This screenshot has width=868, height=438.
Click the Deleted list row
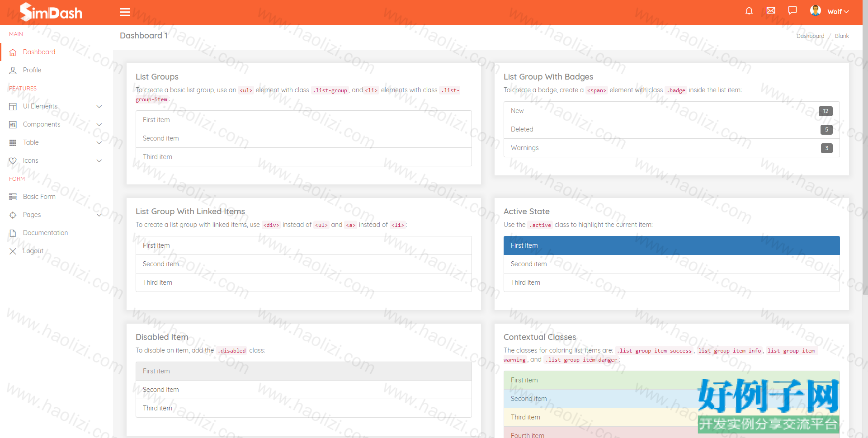coord(671,129)
